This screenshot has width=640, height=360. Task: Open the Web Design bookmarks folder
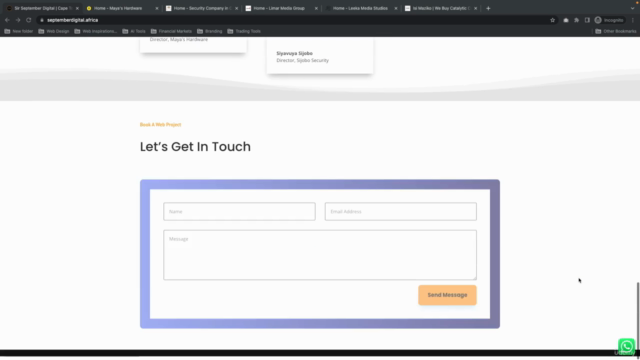[54, 31]
